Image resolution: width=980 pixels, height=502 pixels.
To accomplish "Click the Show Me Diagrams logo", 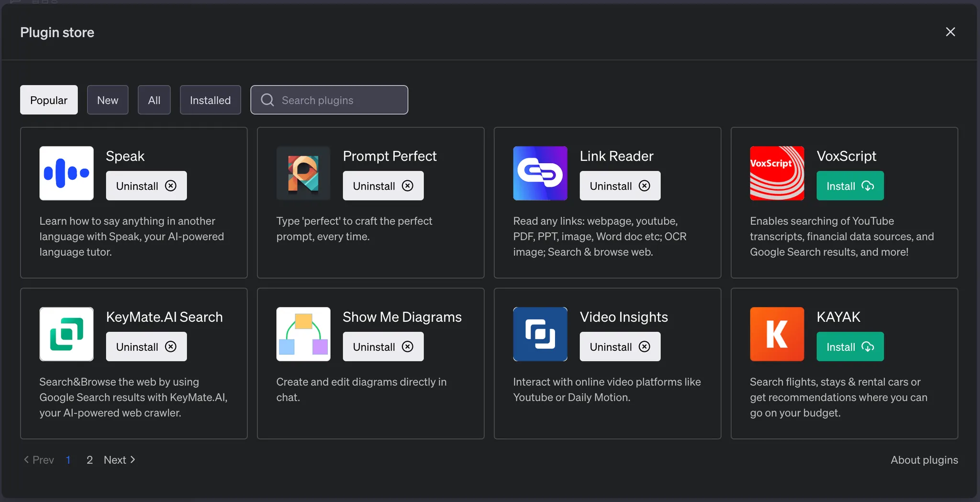I will [303, 334].
